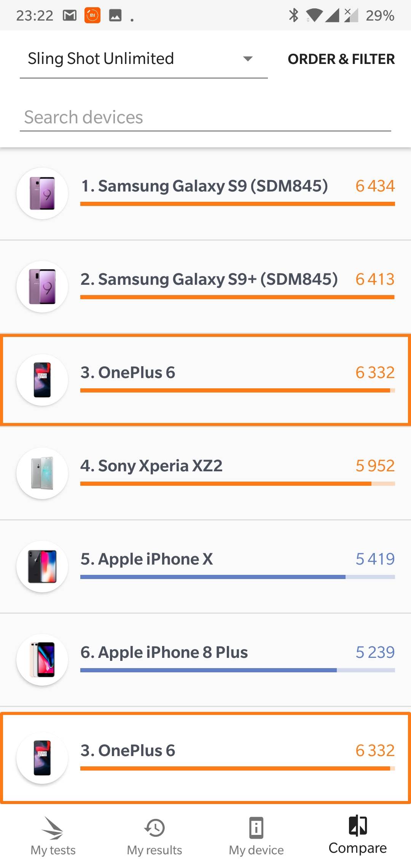Tap the Sony Xperia XZ2 score bar
The width and height of the screenshot is (411, 868).
[x=237, y=484]
